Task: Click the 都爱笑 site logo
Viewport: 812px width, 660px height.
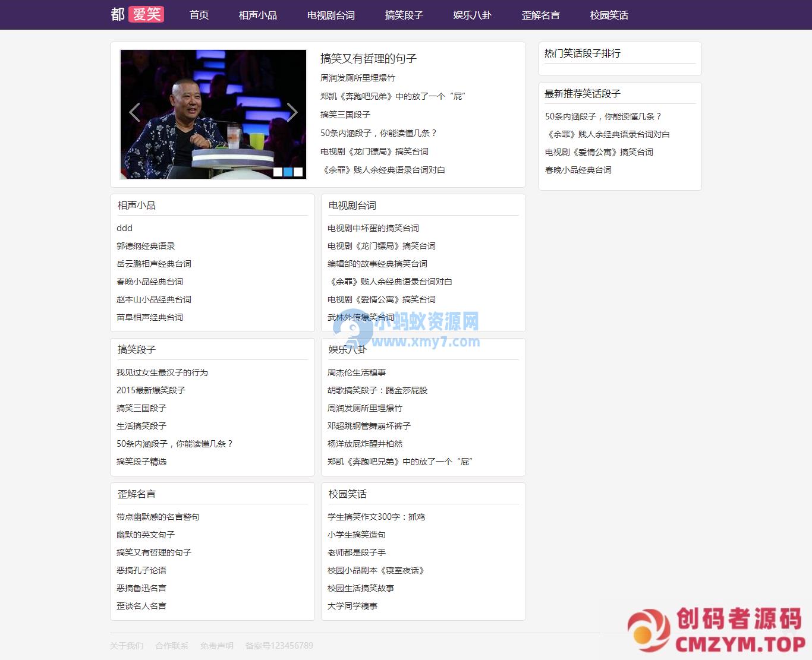Action: point(137,14)
